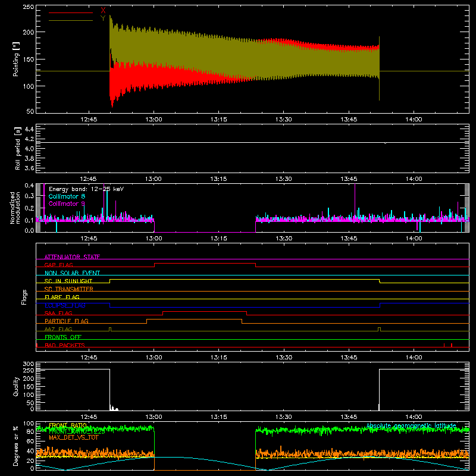Screen dimensions: 476x476
Task: Click the SAA_FLAG label
Action: coord(58,313)
